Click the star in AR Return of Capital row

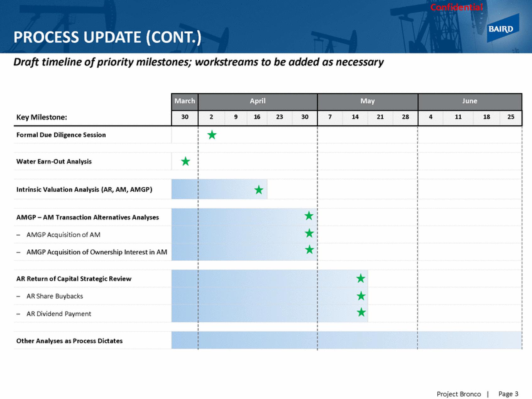coord(361,278)
